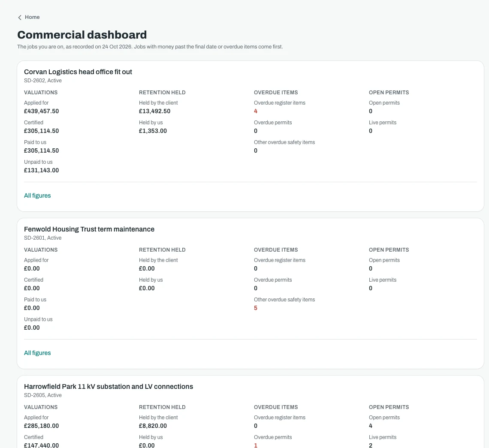Click the RETENTION HELD heading in the Fenwold card
The width and height of the screenshot is (489, 448).
click(162, 250)
